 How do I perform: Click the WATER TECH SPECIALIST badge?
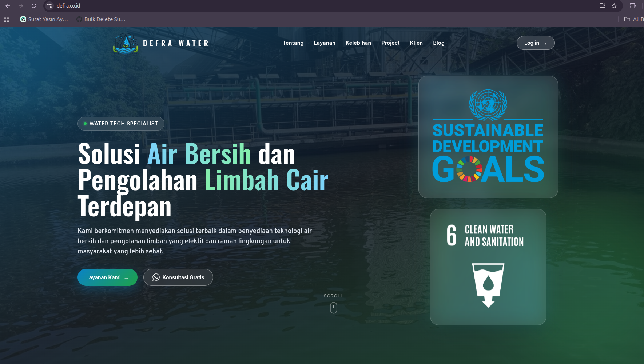point(121,124)
